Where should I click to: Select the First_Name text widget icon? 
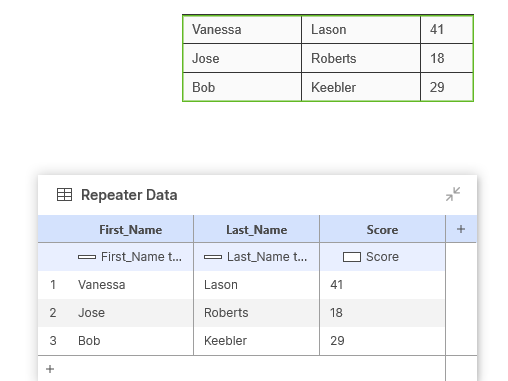click(87, 257)
